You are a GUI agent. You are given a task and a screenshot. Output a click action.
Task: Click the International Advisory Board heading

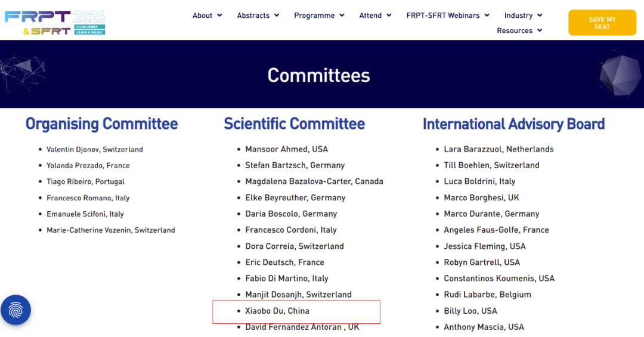(514, 123)
